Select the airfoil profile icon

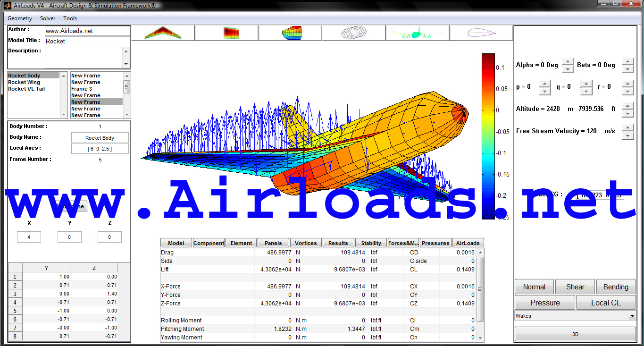(481, 33)
